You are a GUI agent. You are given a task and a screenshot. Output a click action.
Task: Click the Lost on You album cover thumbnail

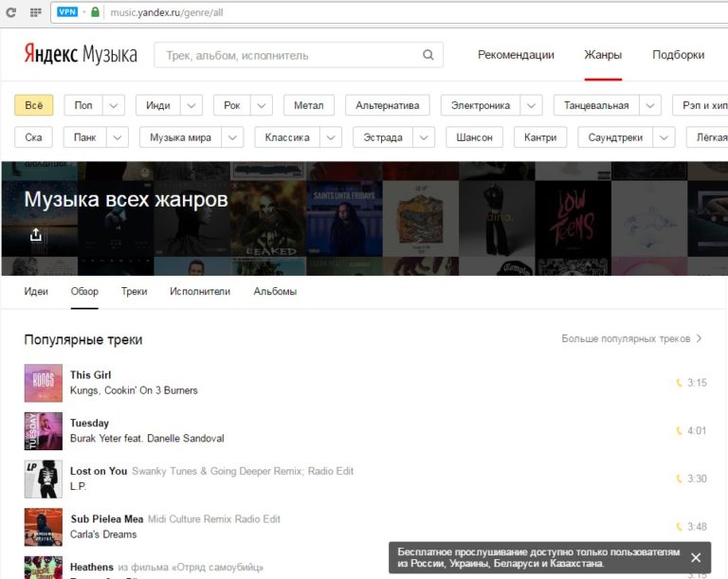44,479
